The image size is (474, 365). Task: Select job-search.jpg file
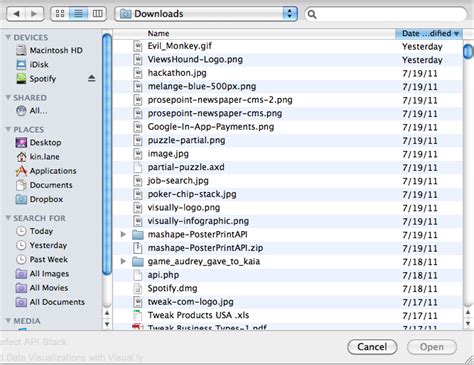click(288, 181)
